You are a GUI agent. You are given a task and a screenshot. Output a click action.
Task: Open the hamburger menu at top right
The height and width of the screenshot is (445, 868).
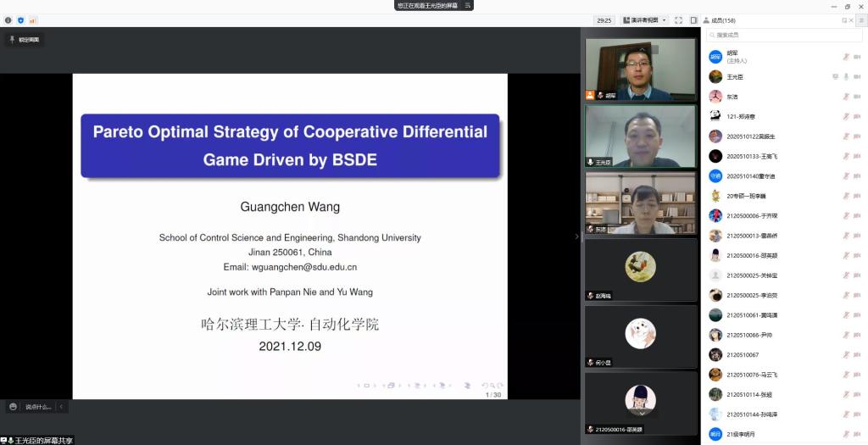[x=861, y=20]
